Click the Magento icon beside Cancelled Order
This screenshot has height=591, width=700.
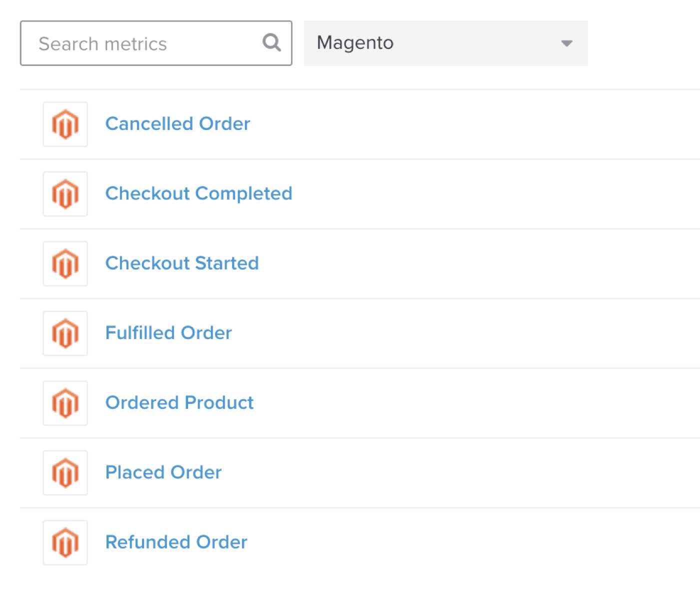pos(65,124)
